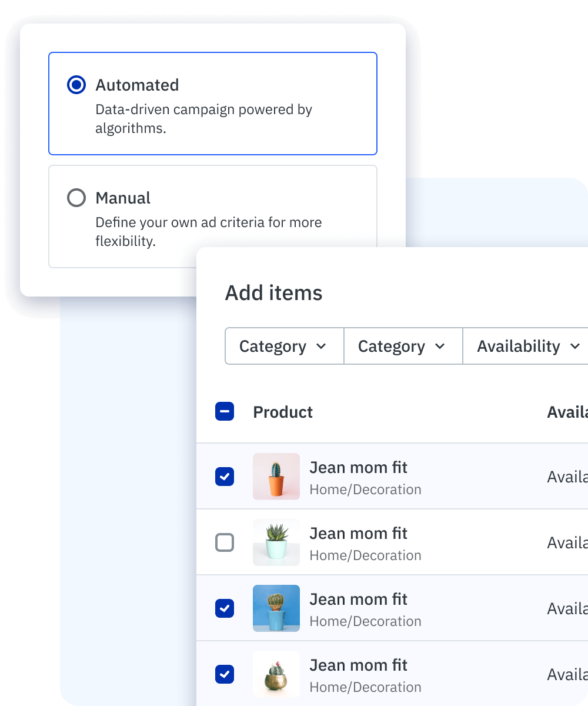The width and height of the screenshot is (588, 706).
Task: Select the Automated campaign radio button
Action: (76, 85)
